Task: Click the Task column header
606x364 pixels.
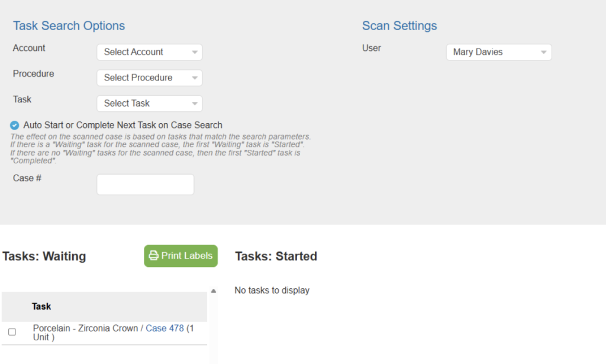Action: click(x=41, y=307)
